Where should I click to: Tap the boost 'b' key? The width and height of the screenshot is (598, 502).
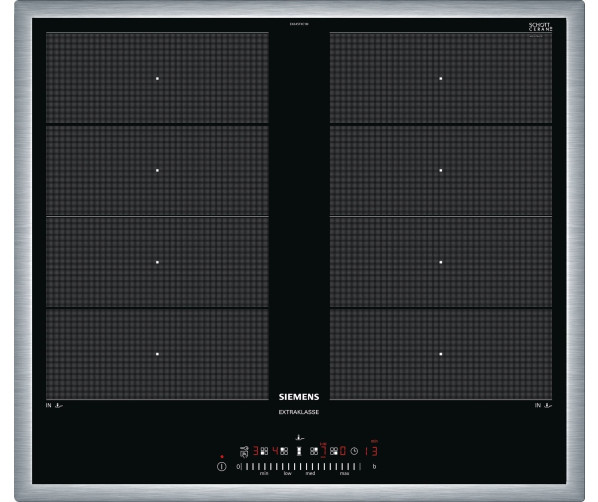[374, 467]
